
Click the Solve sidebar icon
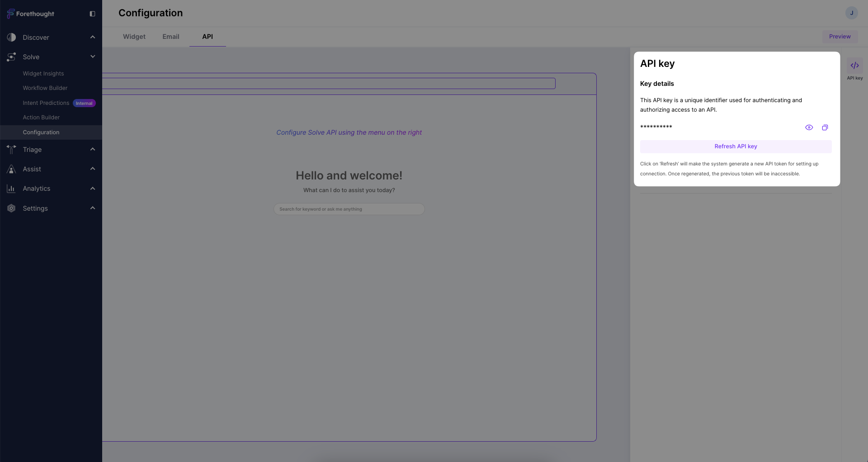(11, 57)
